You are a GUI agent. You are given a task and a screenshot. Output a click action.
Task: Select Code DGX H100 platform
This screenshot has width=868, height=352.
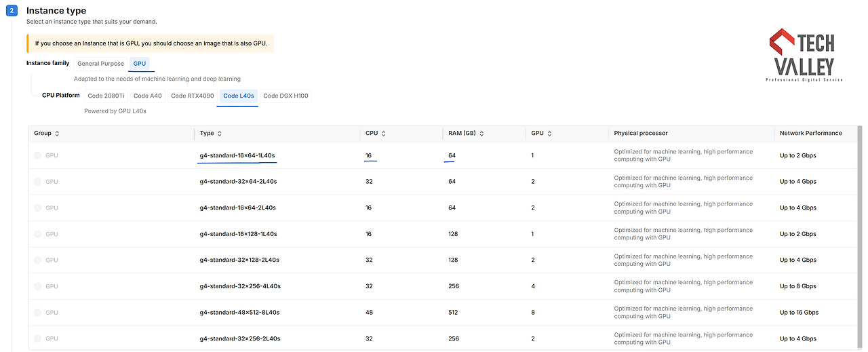(285, 96)
